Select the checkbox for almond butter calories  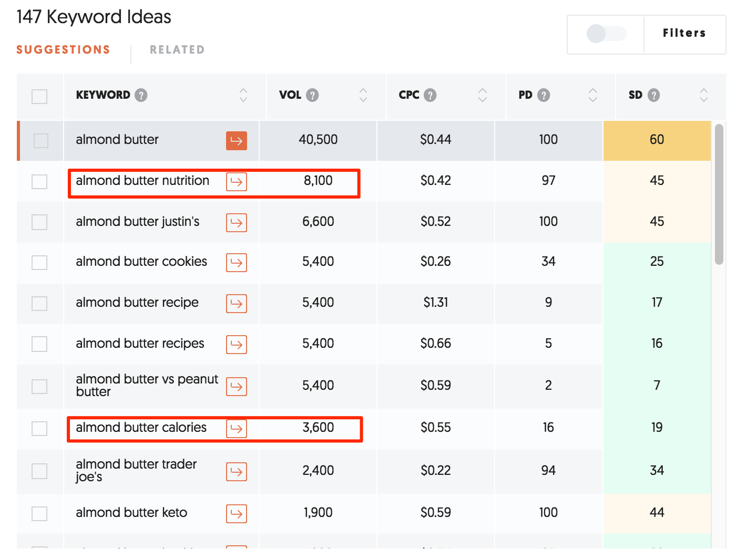coord(39,428)
